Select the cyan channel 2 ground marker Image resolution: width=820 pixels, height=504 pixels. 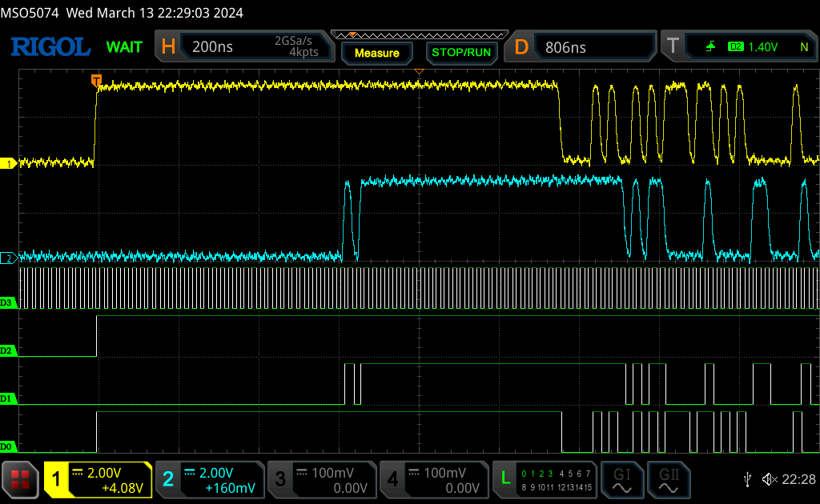point(8,258)
